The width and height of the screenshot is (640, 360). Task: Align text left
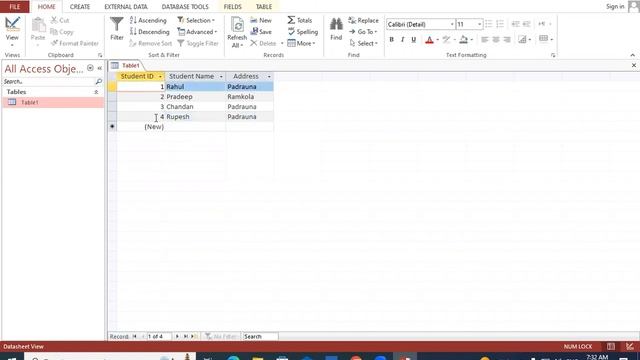pos(484,40)
